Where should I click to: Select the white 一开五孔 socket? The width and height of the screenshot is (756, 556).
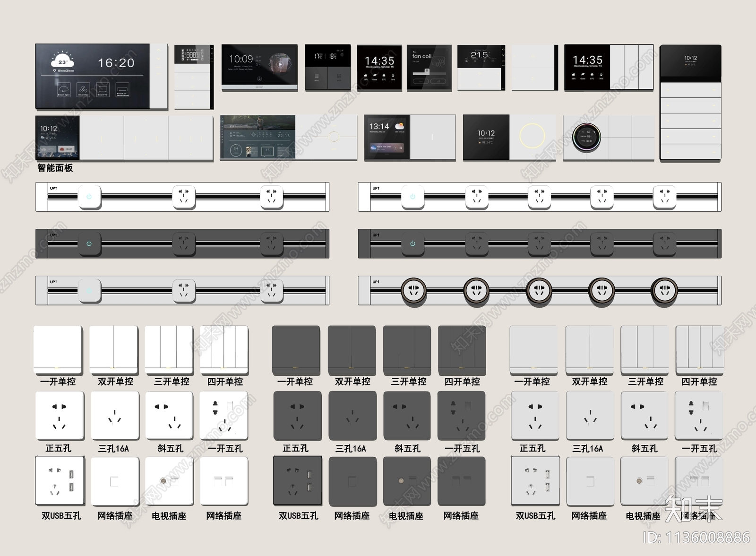(224, 417)
